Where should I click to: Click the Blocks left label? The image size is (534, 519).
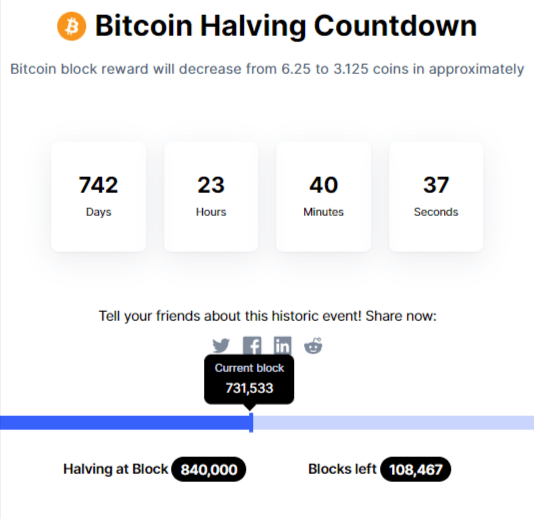click(x=342, y=469)
